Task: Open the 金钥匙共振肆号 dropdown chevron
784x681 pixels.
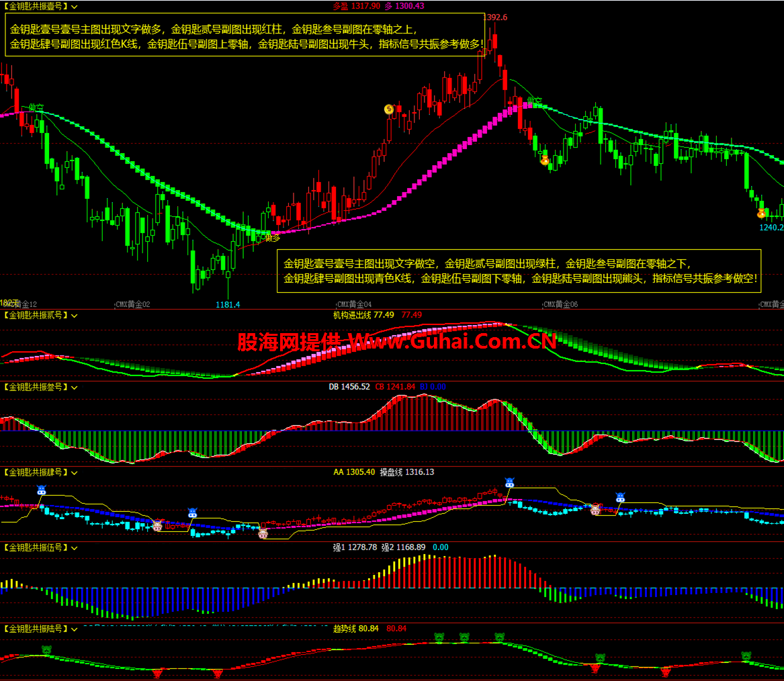Action: [x=74, y=472]
